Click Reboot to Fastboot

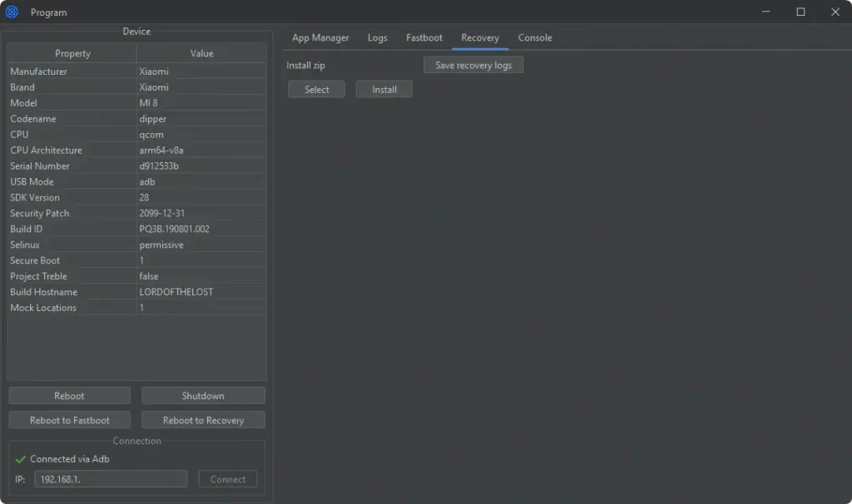pos(69,420)
